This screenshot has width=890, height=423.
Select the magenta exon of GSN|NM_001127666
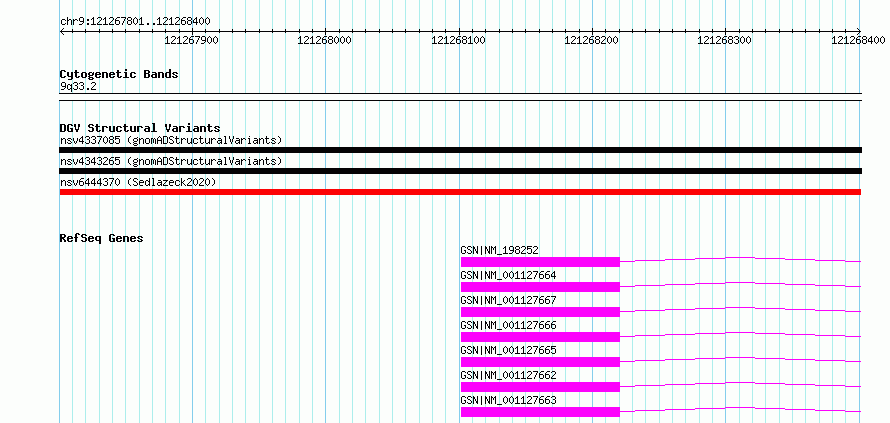click(540, 337)
